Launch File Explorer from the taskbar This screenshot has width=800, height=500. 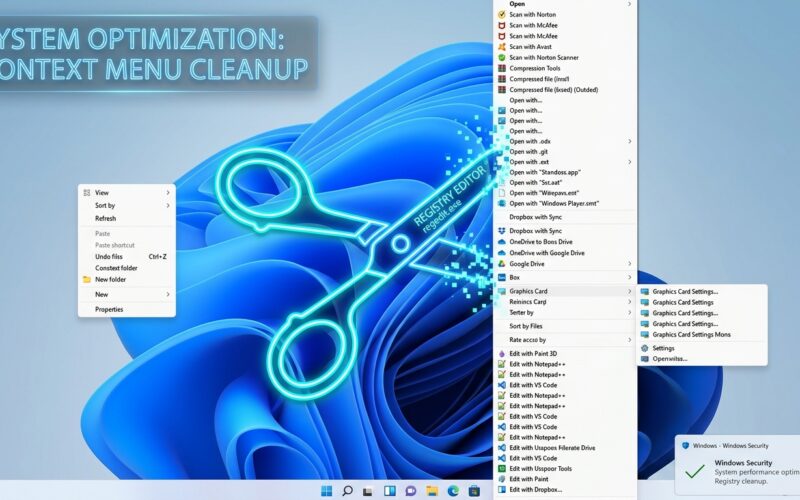tap(432, 491)
